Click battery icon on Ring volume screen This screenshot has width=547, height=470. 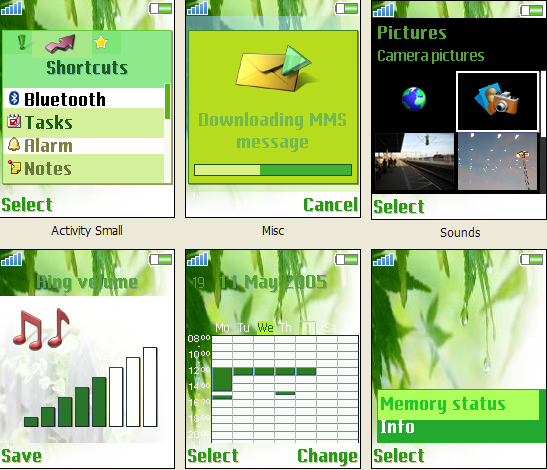coord(161,259)
